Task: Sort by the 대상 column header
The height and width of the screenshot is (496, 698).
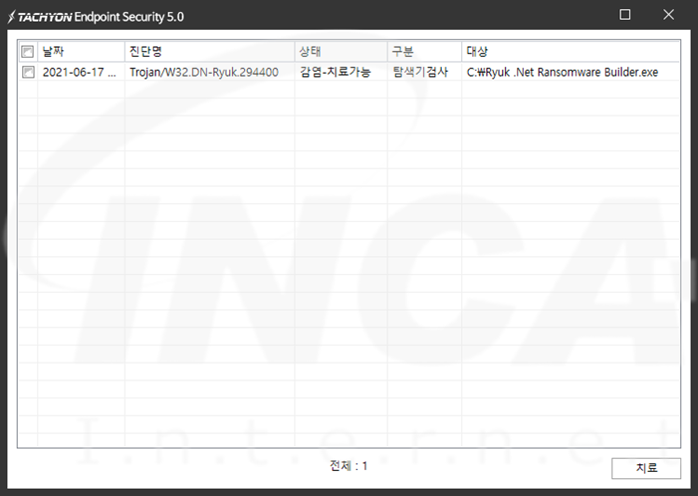Action: pos(571,52)
